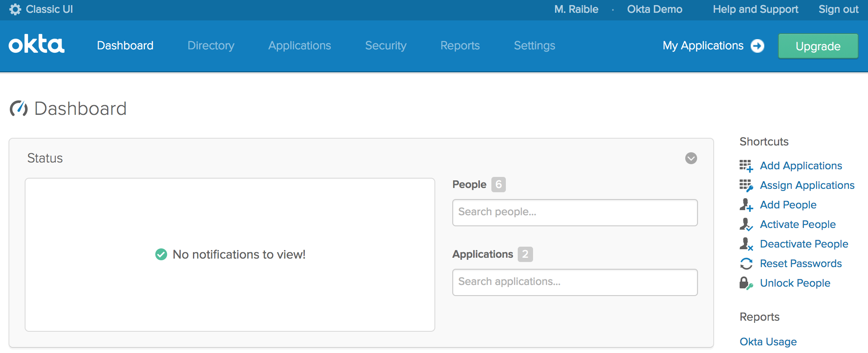
Task: Focus the Search people field
Action: point(575,213)
